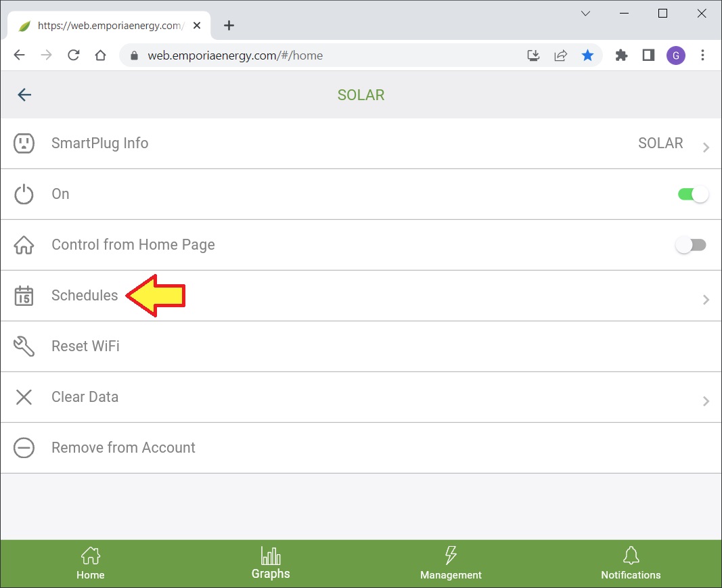
Task: Enable Control from Home Page toggle
Action: pyautogui.click(x=691, y=245)
